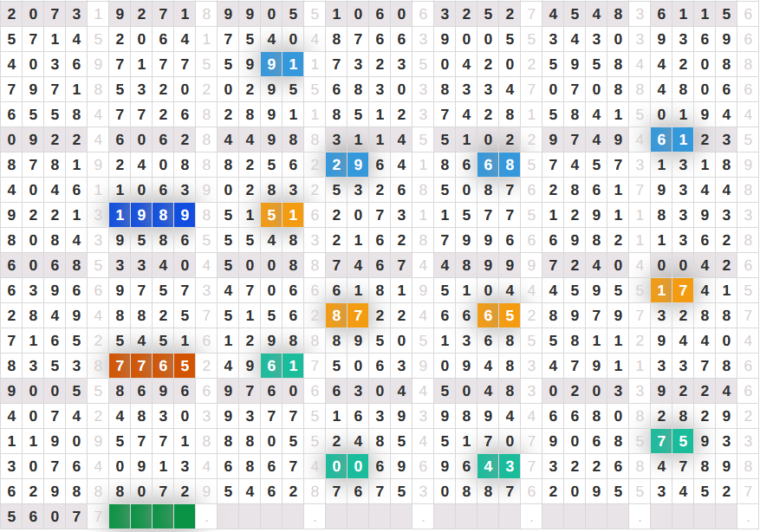Select the teal 7 in the highlighted 75 pair
760x532 pixels.
(661, 441)
